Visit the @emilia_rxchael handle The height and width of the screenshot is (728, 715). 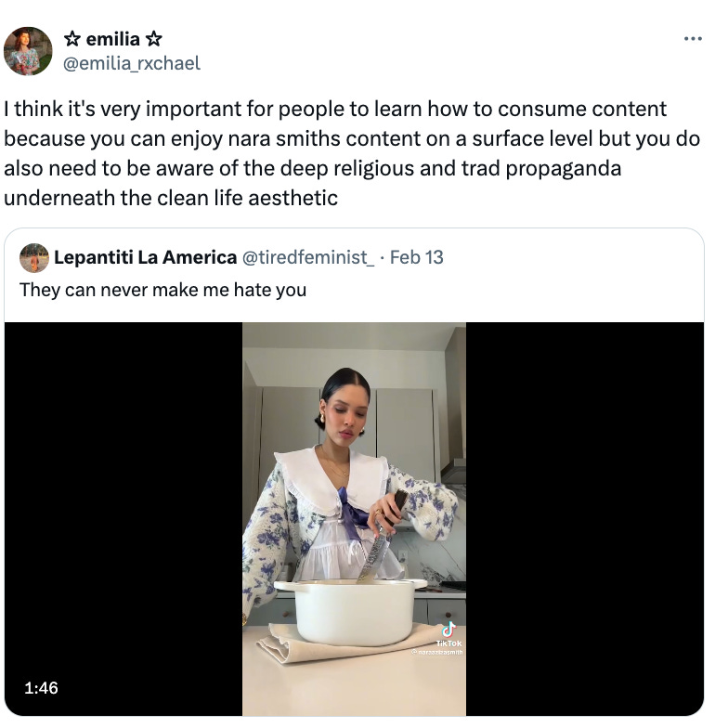point(132,63)
